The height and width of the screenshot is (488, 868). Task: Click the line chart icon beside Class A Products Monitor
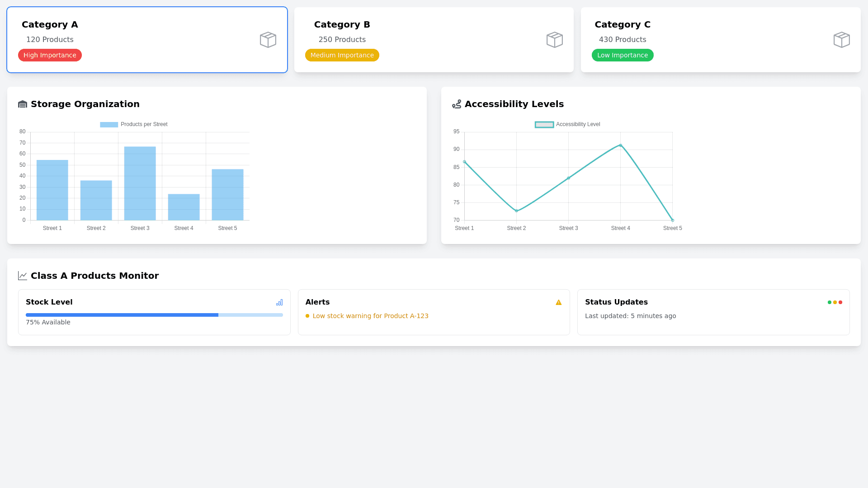click(x=23, y=276)
